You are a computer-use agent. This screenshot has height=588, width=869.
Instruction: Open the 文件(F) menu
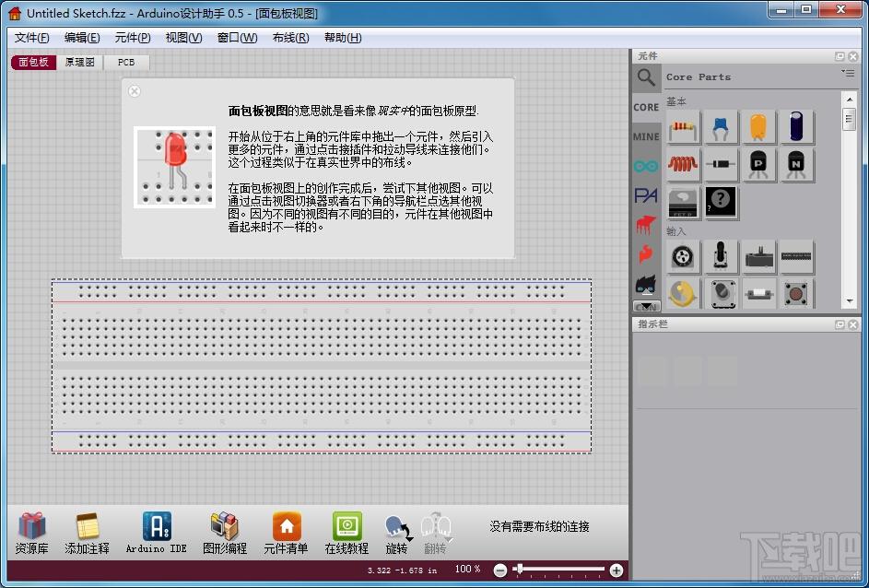31,38
